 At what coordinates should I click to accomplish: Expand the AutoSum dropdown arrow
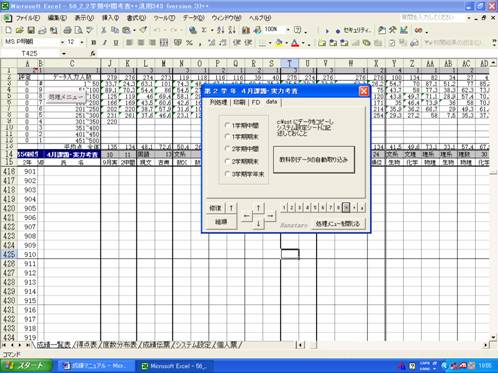pos(212,30)
